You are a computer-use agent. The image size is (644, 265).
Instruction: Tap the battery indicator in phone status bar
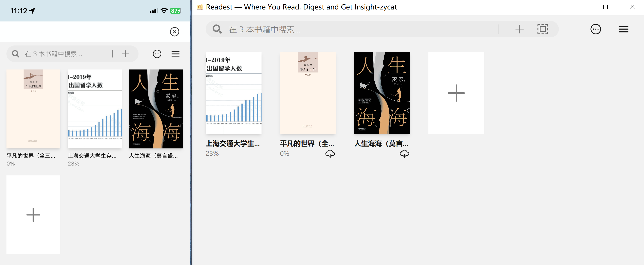(176, 11)
